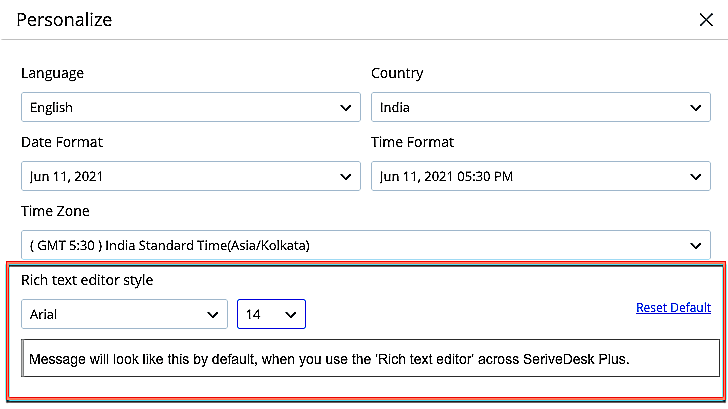Open the Time Zone dropdown
Screen dimensions: 728x409
tap(365, 246)
